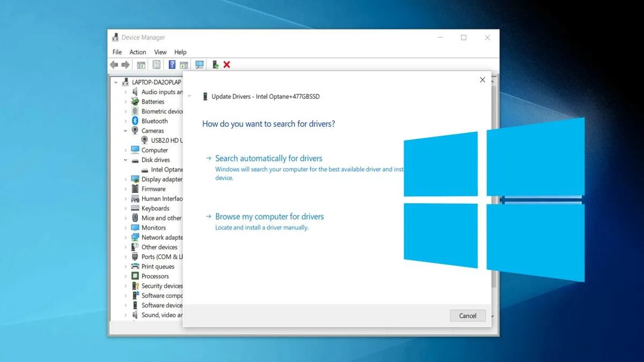This screenshot has width=644, height=362.
Task: Expand the Other devices category
Action: [126, 247]
